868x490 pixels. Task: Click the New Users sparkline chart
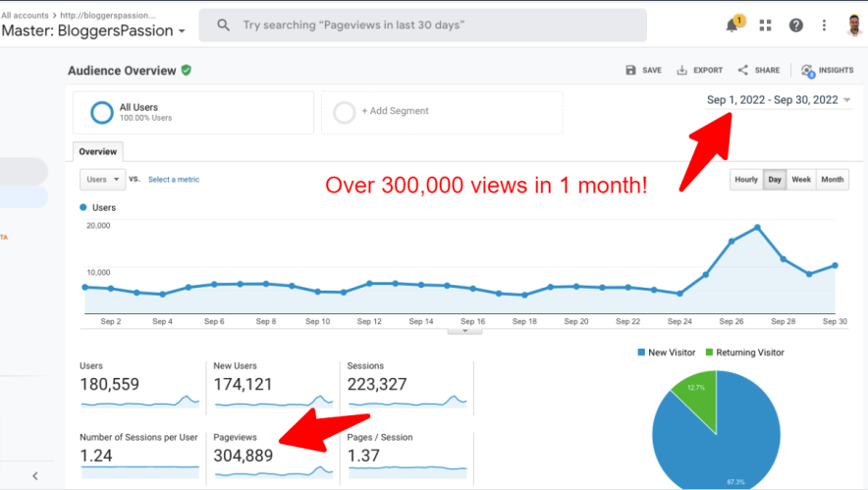pyautogui.click(x=274, y=402)
